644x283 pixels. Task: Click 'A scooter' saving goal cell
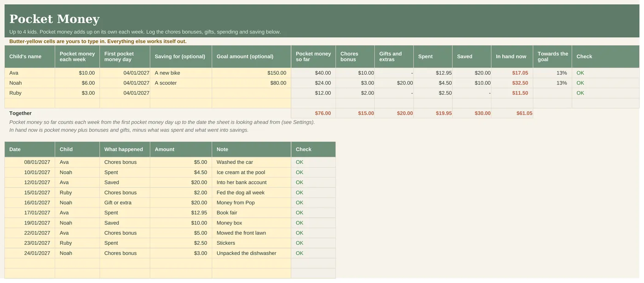click(181, 83)
